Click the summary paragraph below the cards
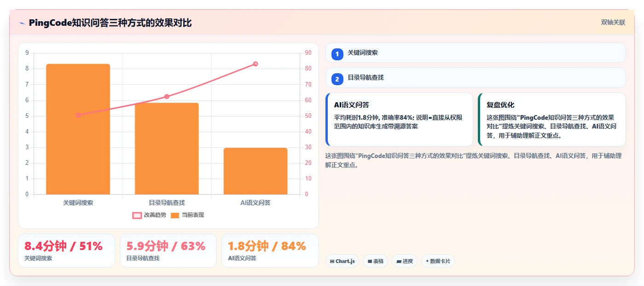 click(473, 160)
